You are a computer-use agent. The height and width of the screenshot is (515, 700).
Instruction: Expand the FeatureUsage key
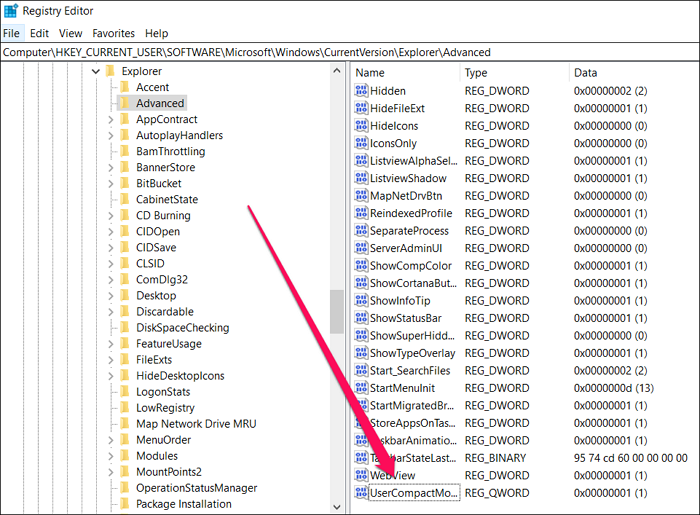point(111,344)
